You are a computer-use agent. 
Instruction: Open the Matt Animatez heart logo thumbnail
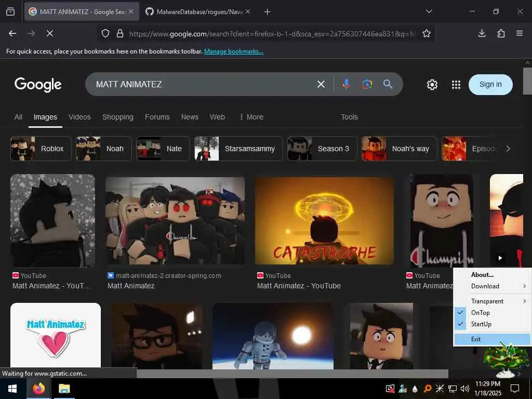56,335
